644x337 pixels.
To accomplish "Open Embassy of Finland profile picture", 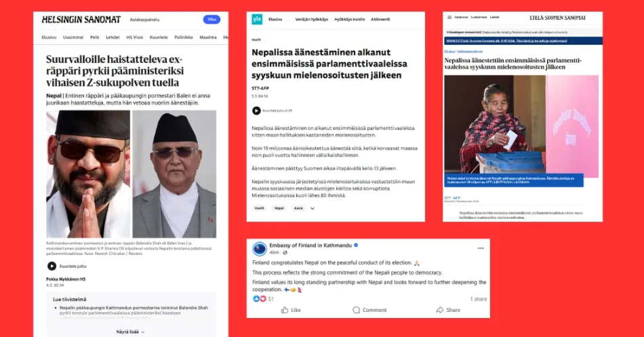I will tap(260, 249).
